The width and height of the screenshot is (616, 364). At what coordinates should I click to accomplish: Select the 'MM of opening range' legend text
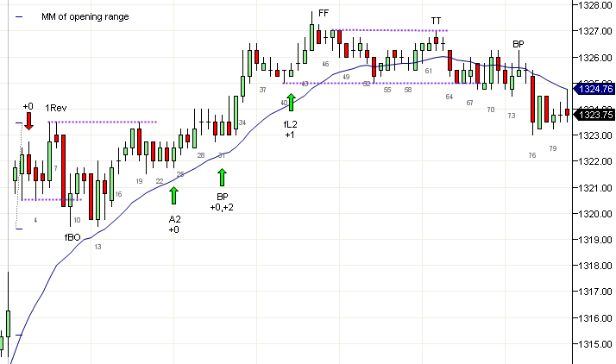85,17
